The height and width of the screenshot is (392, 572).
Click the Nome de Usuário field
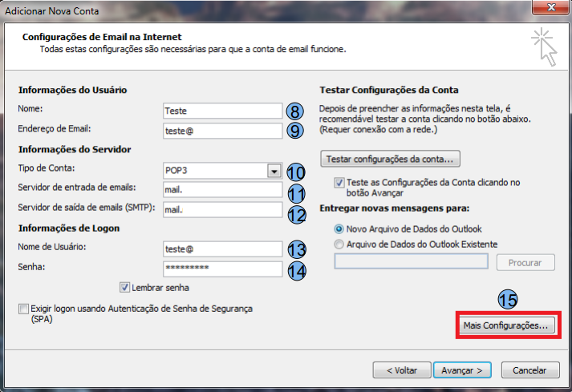pyautogui.click(x=221, y=249)
